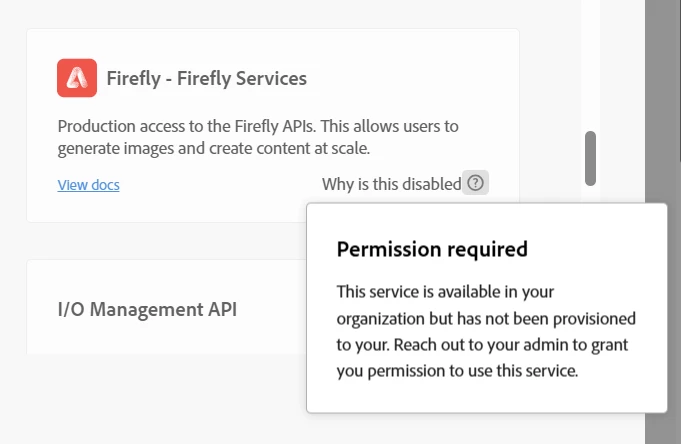The image size is (681, 444).
Task: Click the Permission required heading
Action: pos(432,249)
